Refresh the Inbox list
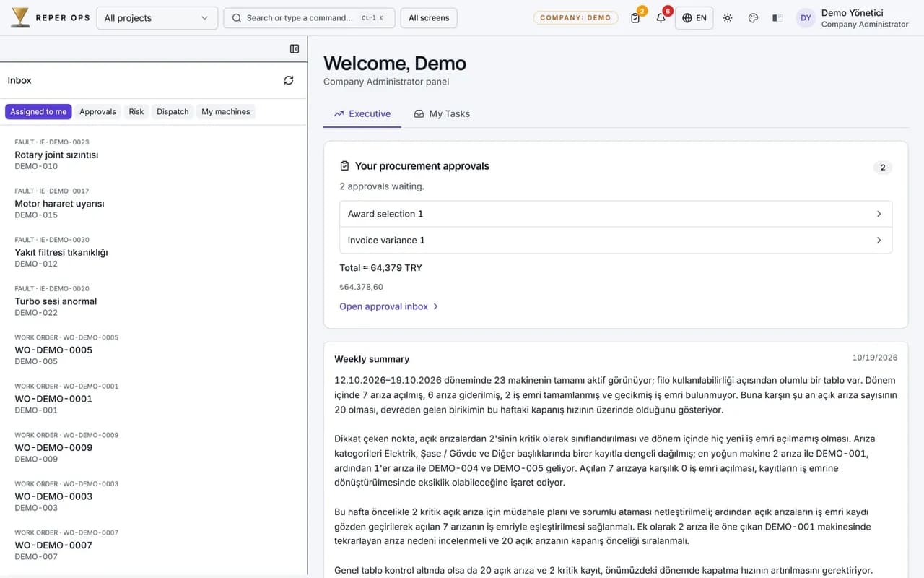924x578 pixels. click(x=289, y=80)
